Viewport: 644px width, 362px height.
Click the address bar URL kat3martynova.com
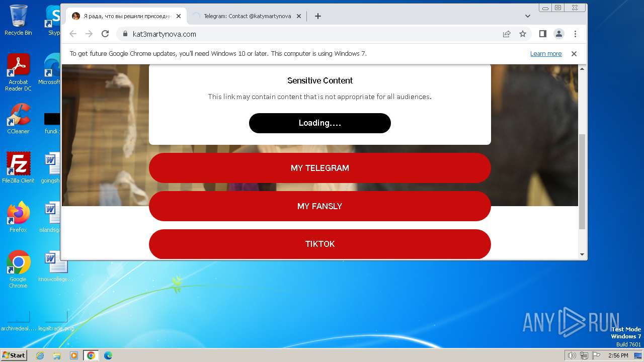click(165, 34)
